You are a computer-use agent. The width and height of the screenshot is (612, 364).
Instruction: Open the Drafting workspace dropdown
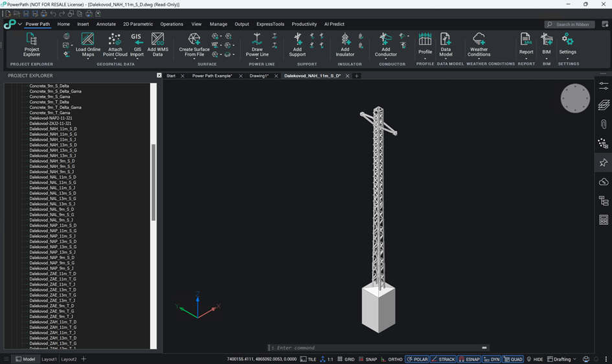[561, 359]
